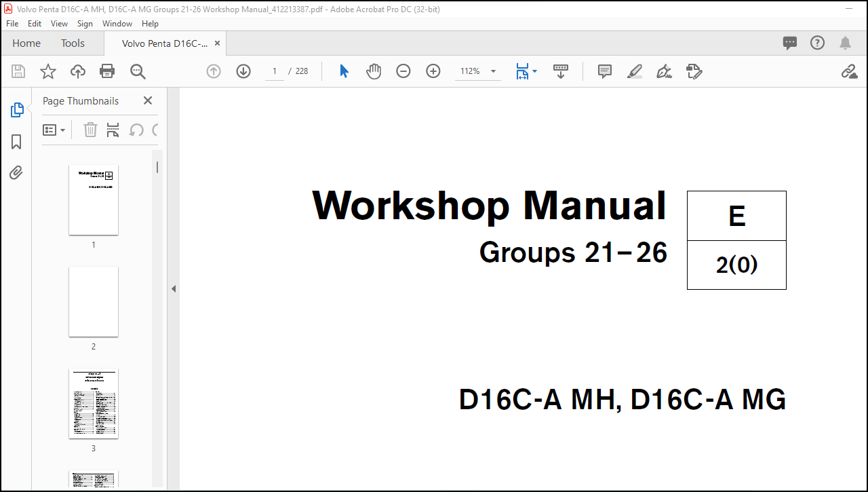Open the Help menu
This screenshot has height=492, width=868.
tap(150, 23)
